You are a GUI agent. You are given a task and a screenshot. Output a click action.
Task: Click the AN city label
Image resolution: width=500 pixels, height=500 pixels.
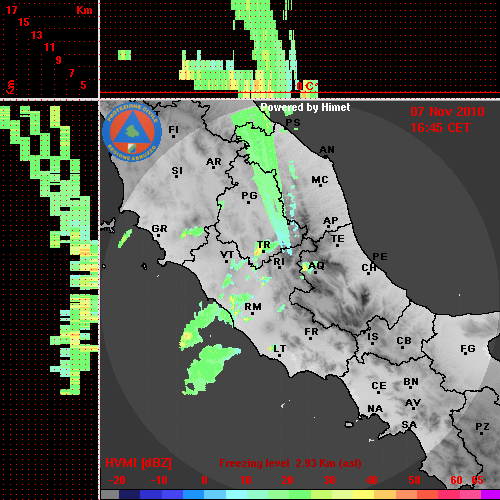click(x=327, y=150)
